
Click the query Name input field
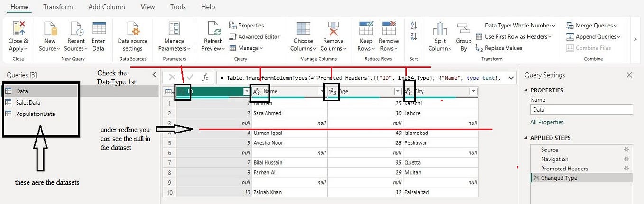581,109
